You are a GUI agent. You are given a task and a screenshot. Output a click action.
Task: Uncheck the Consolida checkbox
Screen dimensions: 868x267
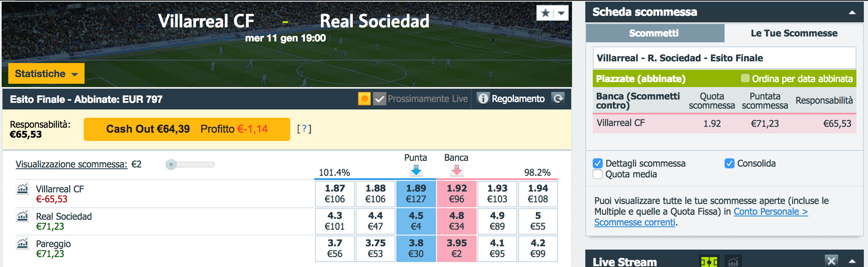pyautogui.click(x=729, y=163)
